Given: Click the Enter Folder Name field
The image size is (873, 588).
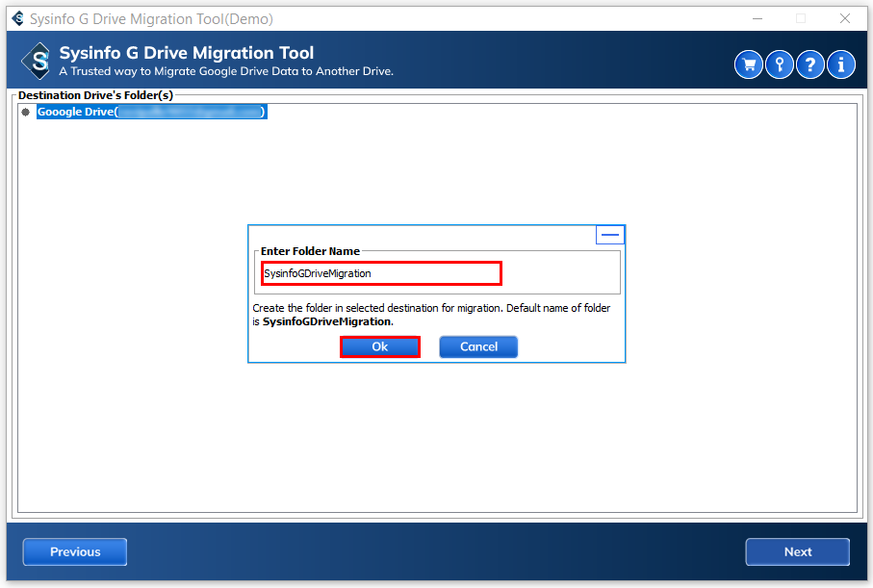Looking at the screenshot, I should click(x=381, y=273).
